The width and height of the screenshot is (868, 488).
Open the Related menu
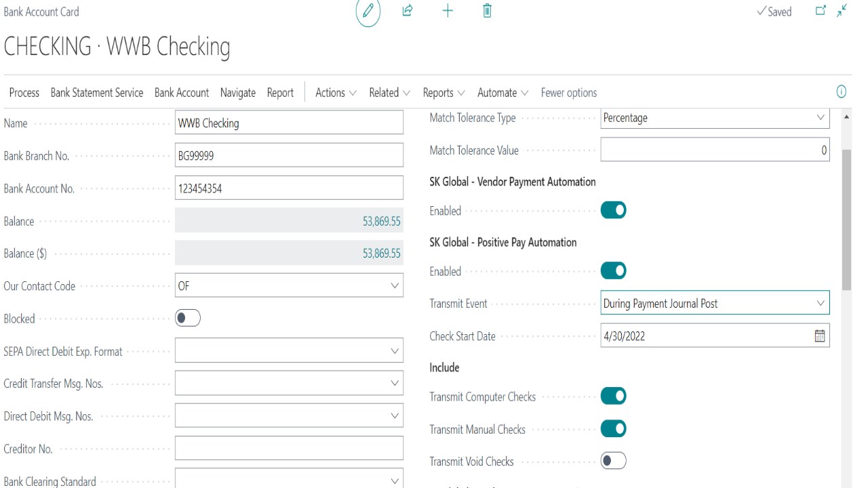(389, 93)
